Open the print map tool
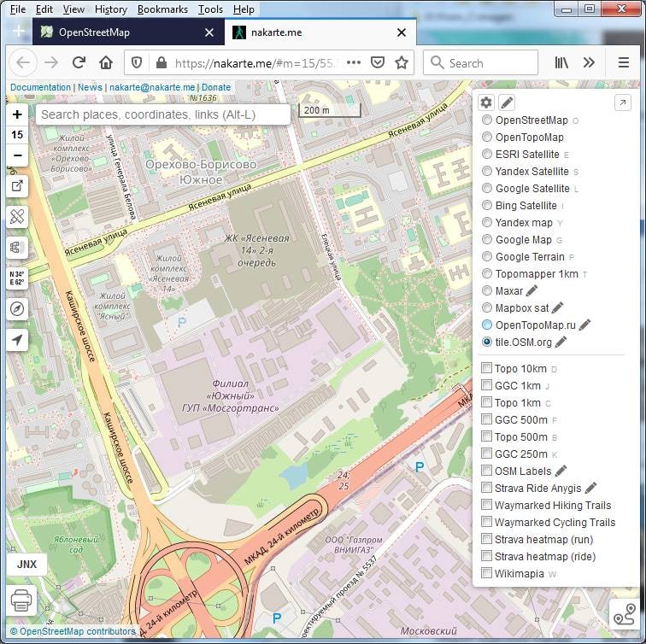 21,600
